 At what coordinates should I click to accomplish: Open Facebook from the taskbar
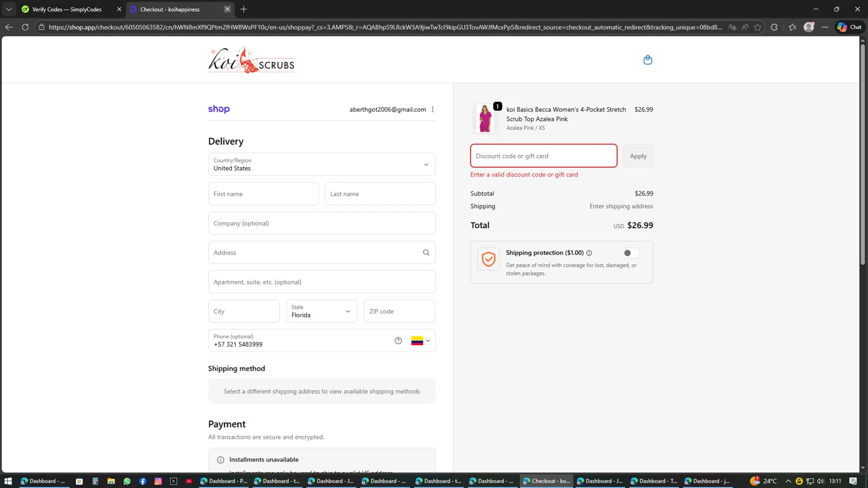click(142, 481)
